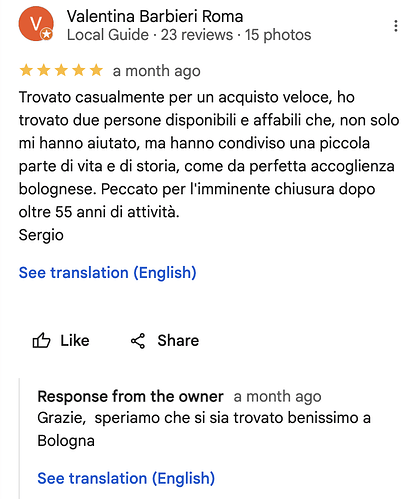The image size is (420, 499).
Task: Click the owner response's 'a month ago' timestamp
Action: [x=277, y=397]
